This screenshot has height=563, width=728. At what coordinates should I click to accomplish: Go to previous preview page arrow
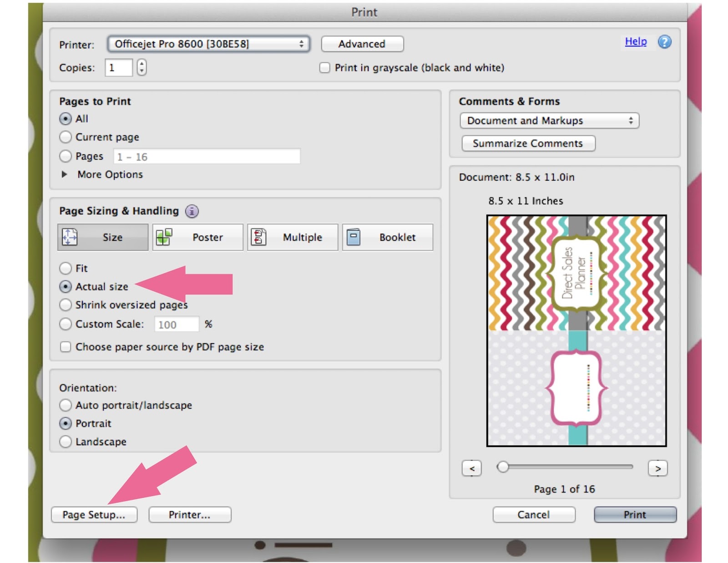coord(472,468)
